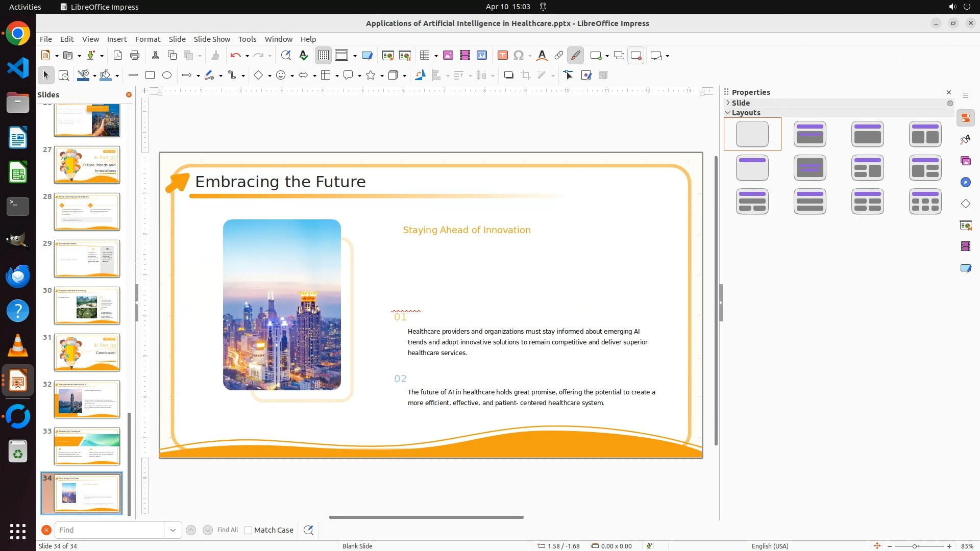The height and width of the screenshot is (551, 980).
Task: Choose the Title, Content layout thumbnail
Action: point(868,134)
